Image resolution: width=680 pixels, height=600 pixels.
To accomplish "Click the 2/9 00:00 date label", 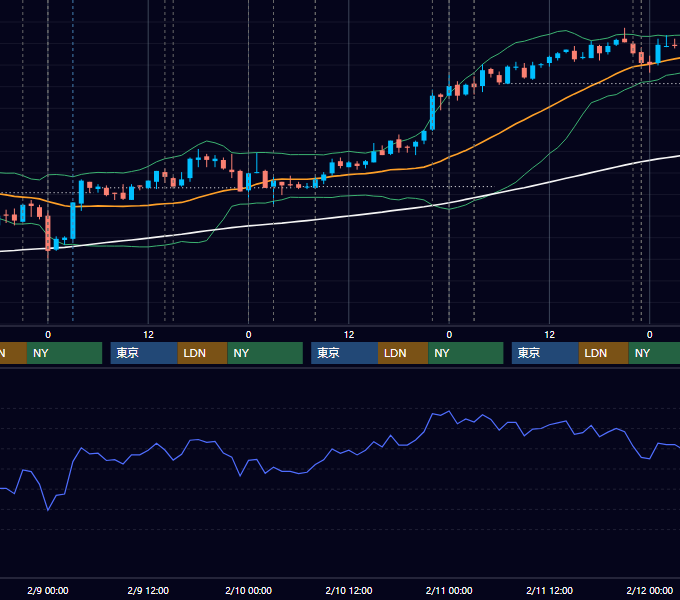I will click(48, 590).
